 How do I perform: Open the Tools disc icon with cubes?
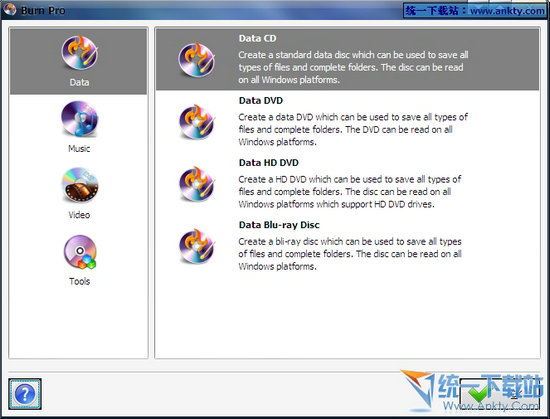click(x=80, y=252)
